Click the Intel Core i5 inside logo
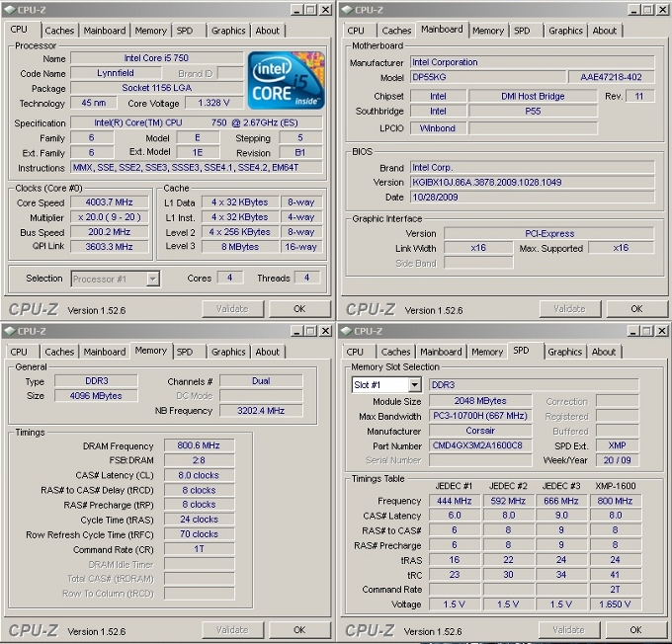 (287, 77)
